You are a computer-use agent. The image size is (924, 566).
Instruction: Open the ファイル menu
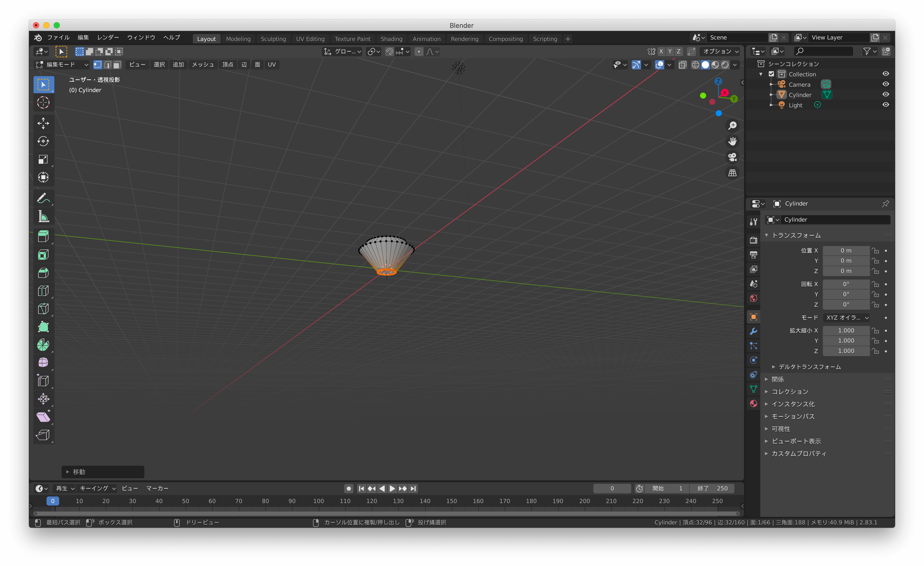point(59,37)
